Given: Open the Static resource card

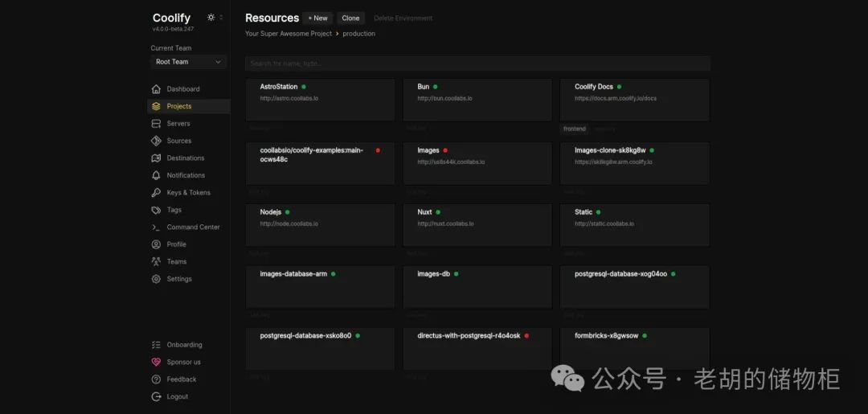Looking at the screenshot, I should point(634,225).
